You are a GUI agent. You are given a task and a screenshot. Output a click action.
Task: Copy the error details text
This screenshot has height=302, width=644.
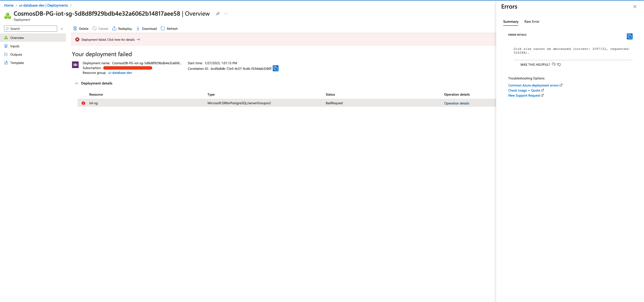(629, 36)
